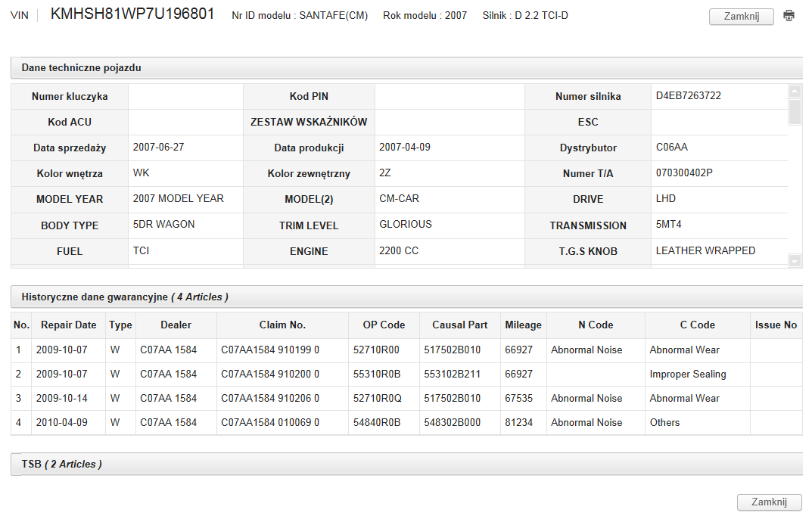
Task: Click OP code 55310R0B
Action: pos(377,374)
